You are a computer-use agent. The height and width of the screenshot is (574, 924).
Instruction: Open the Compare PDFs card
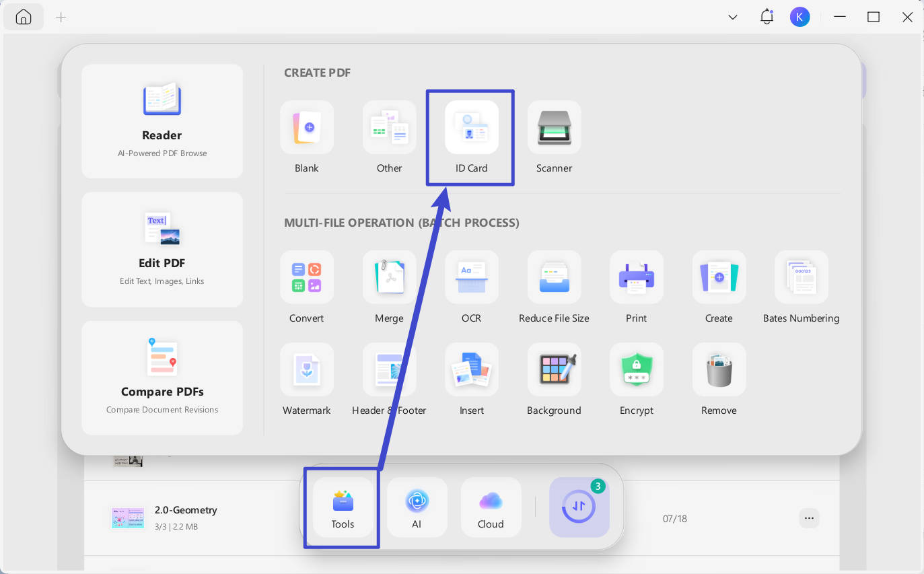(x=162, y=378)
